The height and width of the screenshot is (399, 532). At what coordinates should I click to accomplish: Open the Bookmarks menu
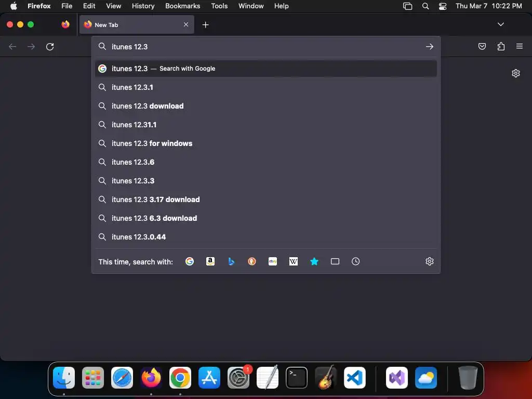(x=182, y=6)
